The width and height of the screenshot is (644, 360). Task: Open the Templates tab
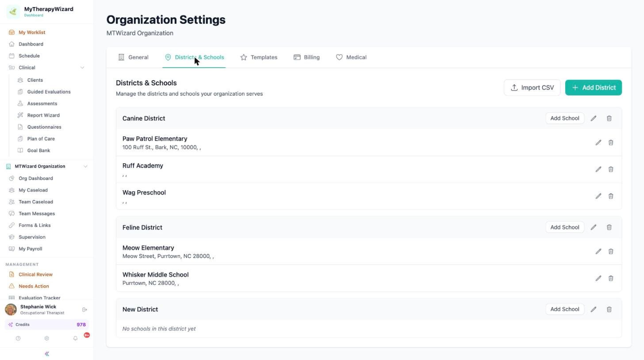coord(259,57)
